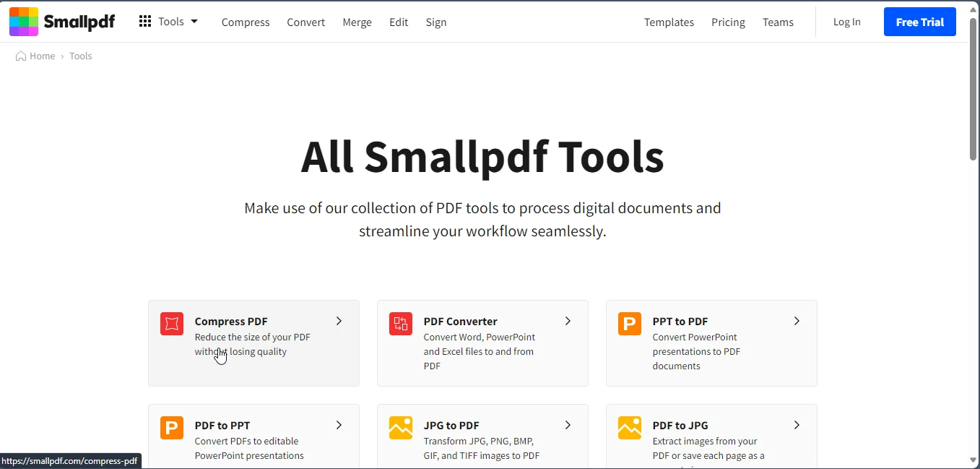Screen dimensions: 980x469
Task: Click the yellow JPG to PDF icon
Action: [x=401, y=428]
